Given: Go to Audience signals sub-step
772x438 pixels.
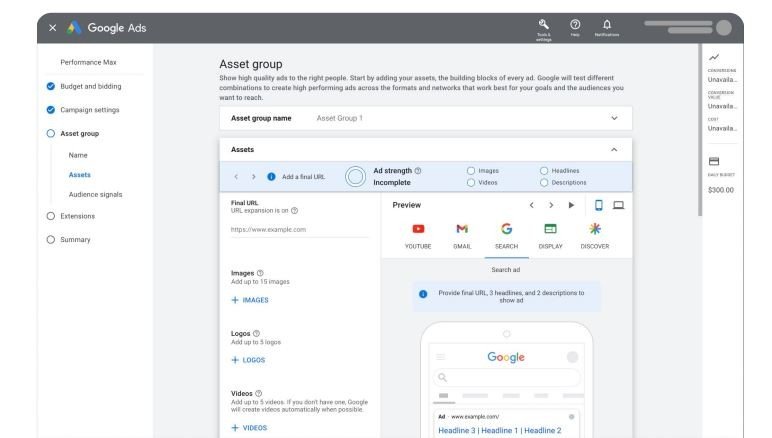Looking at the screenshot, I should click(x=96, y=194).
